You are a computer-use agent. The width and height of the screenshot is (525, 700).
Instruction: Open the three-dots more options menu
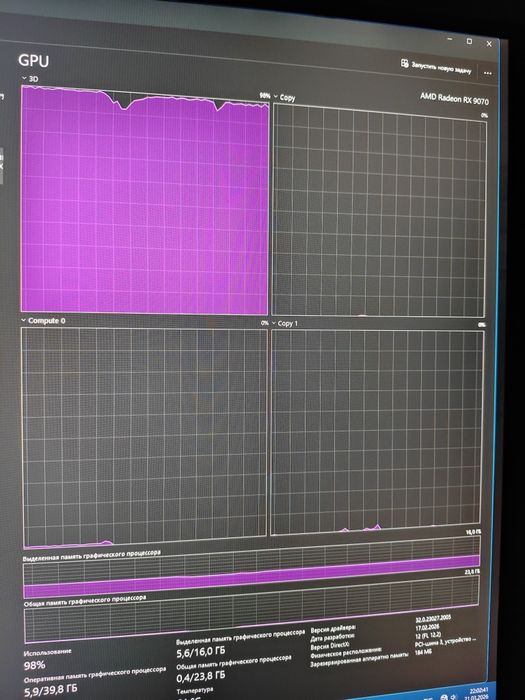click(488, 73)
